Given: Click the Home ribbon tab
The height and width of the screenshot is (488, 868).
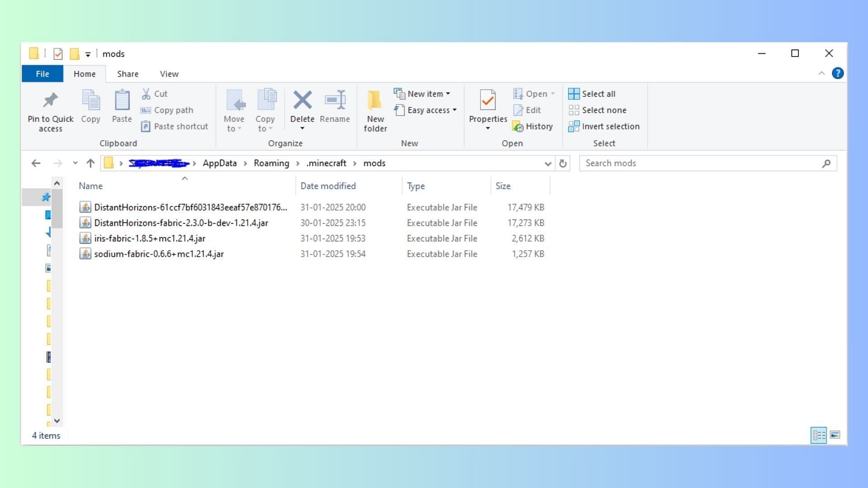Looking at the screenshot, I should pyautogui.click(x=84, y=73).
